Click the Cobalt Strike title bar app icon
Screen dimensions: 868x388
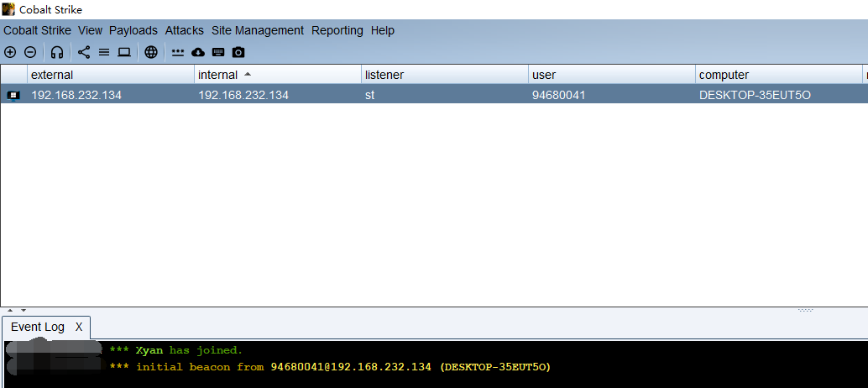9,9
